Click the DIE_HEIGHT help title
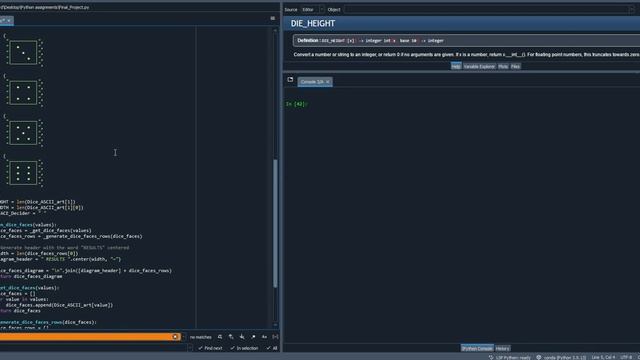 [313, 24]
